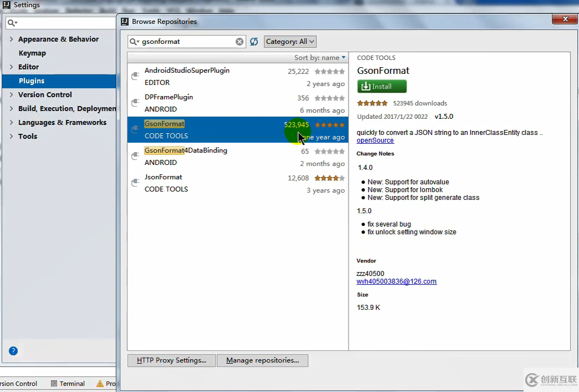Image resolution: width=579 pixels, height=392 pixels.
Task: Expand Build, Execution, Deployment section
Action: 11,109
